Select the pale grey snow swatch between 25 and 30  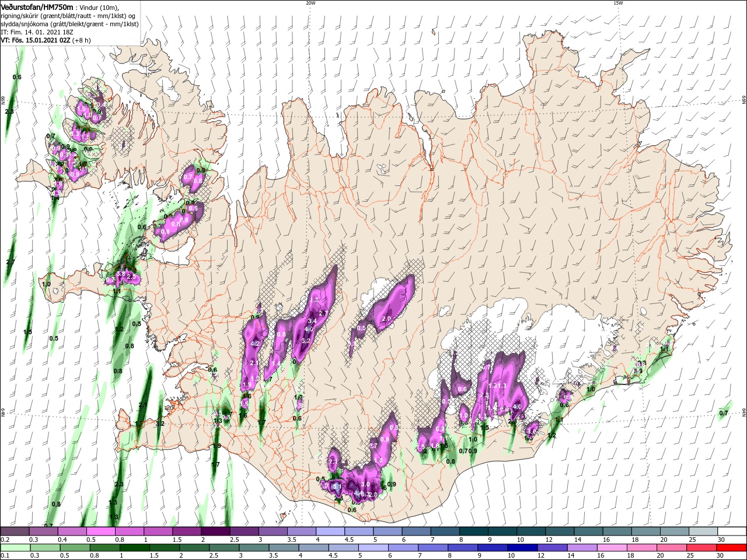tap(703, 531)
